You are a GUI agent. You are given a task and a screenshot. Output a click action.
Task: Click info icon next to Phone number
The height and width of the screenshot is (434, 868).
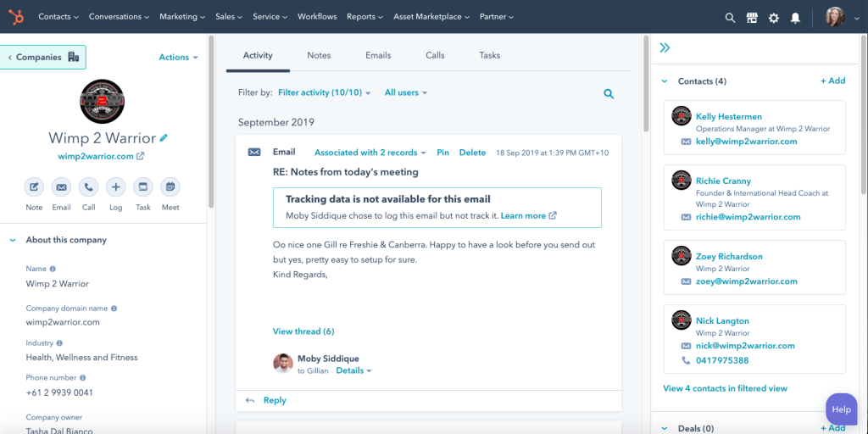pyautogui.click(x=82, y=377)
